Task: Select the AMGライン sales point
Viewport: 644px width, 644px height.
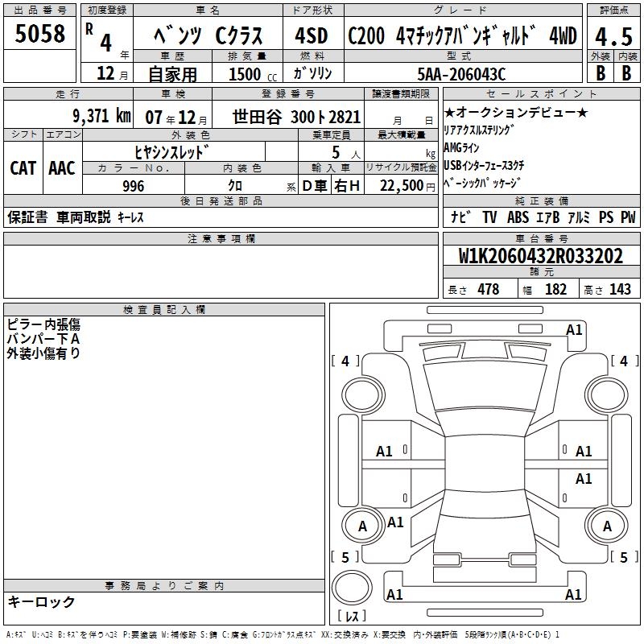Action: pos(461,147)
